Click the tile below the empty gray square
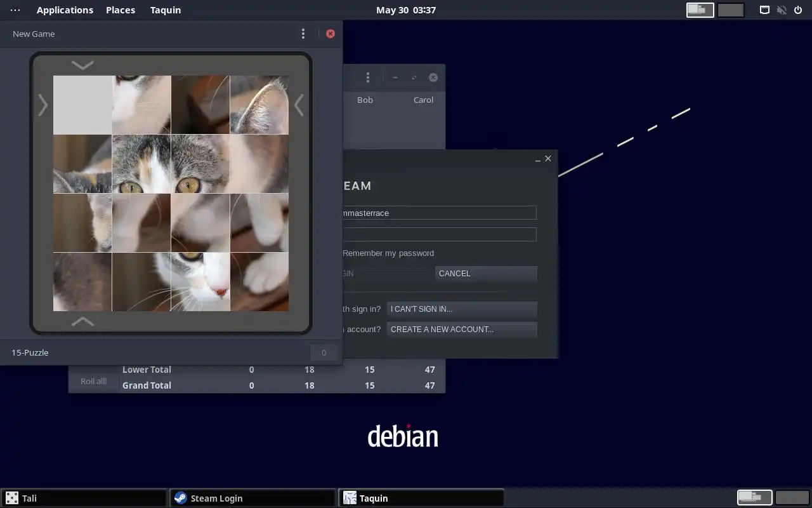 [x=82, y=164]
